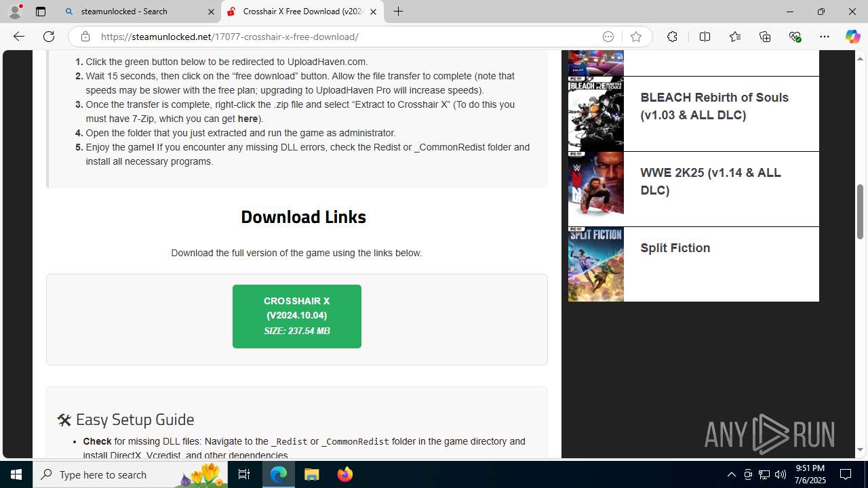
Task: Open Browser essentials heart icon
Action: click(795, 37)
